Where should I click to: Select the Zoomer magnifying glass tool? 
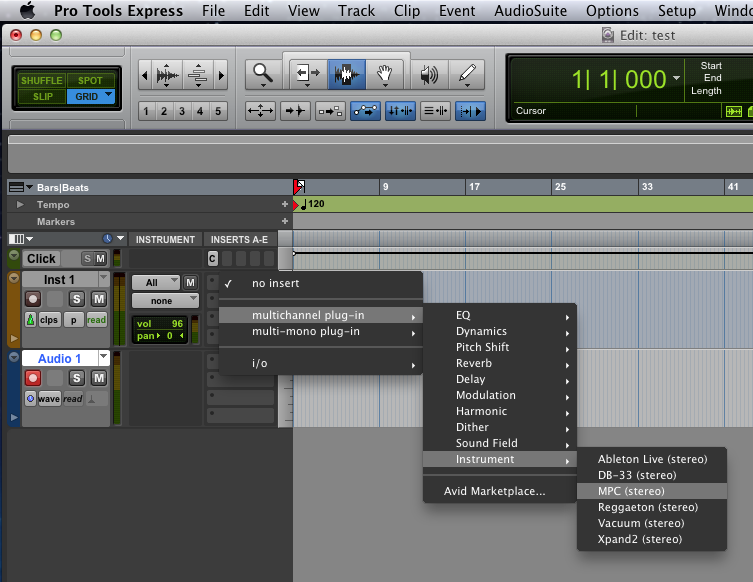pyautogui.click(x=262, y=74)
